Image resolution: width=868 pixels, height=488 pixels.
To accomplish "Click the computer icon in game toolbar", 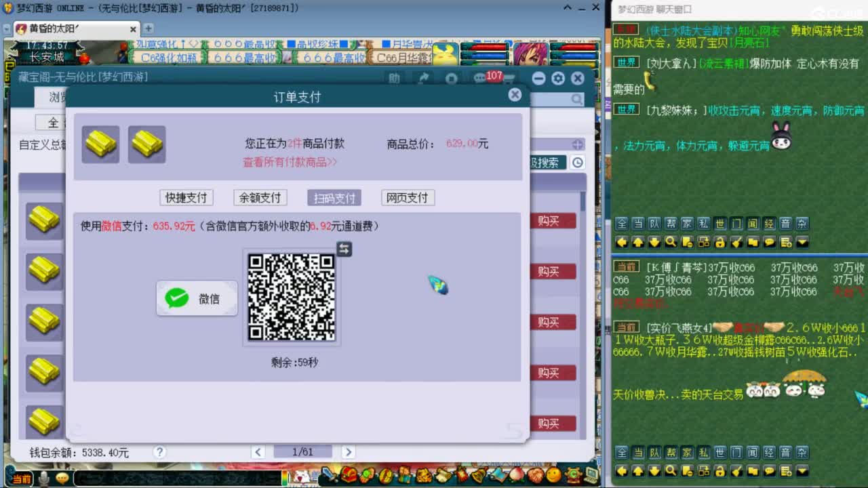I will pyautogui.click(x=591, y=475).
